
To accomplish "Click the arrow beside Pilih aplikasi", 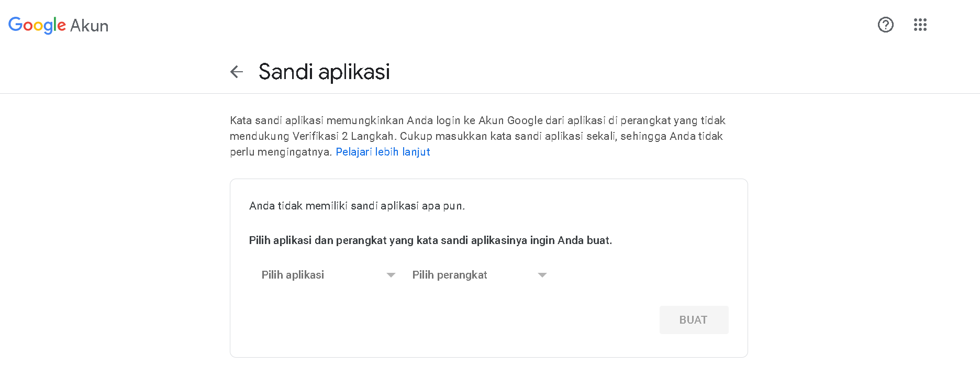I will pos(391,275).
